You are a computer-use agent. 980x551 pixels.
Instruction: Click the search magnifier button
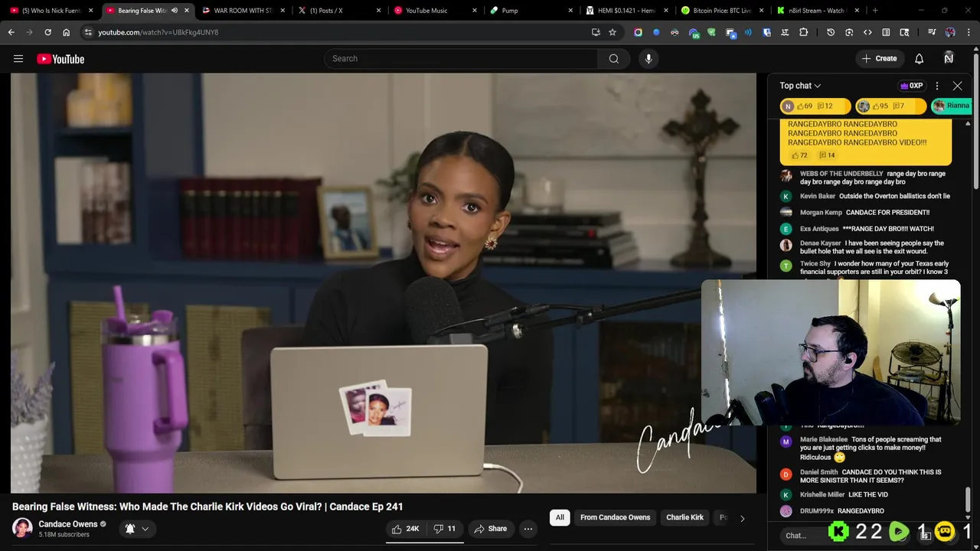[613, 59]
